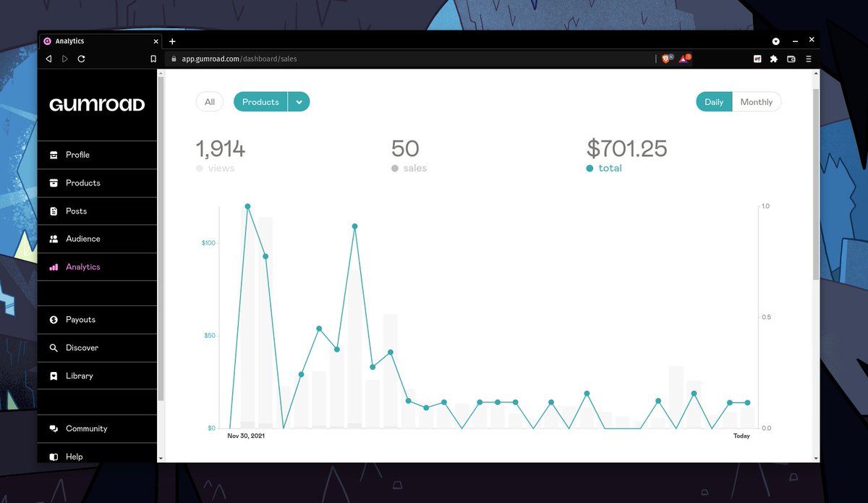
Task: Open Library in the sidebar
Action: tap(97, 376)
